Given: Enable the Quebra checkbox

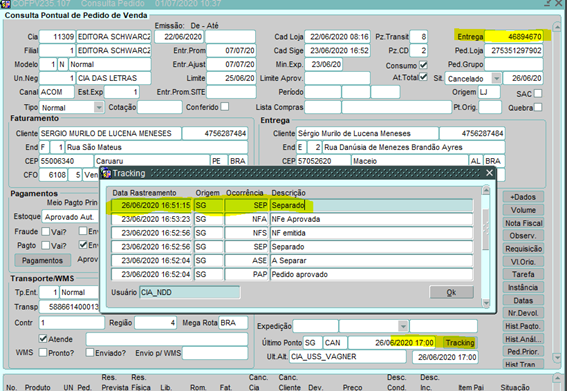Looking at the screenshot, I should pos(538,107).
